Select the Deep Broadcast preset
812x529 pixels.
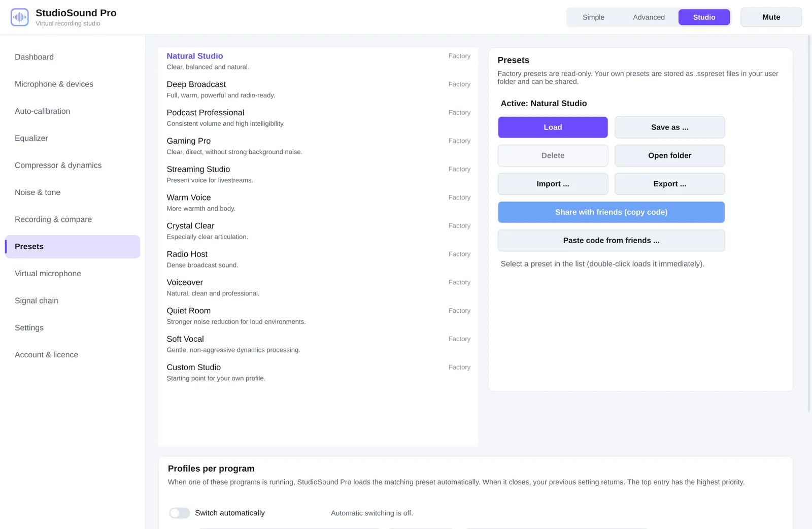point(318,90)
